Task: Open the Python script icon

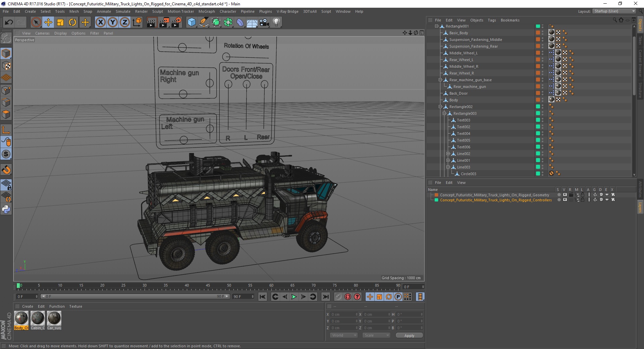Action: [6, 209]
